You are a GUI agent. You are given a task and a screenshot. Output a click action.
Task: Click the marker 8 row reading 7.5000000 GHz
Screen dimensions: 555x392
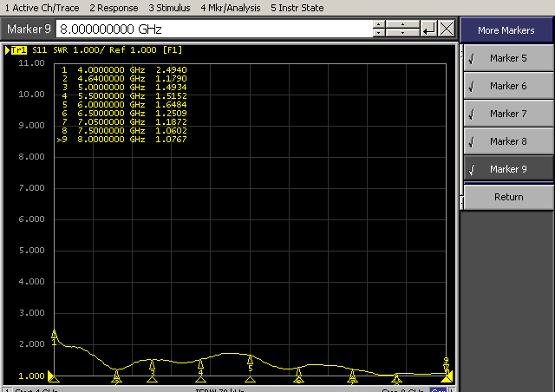[123, 131]
